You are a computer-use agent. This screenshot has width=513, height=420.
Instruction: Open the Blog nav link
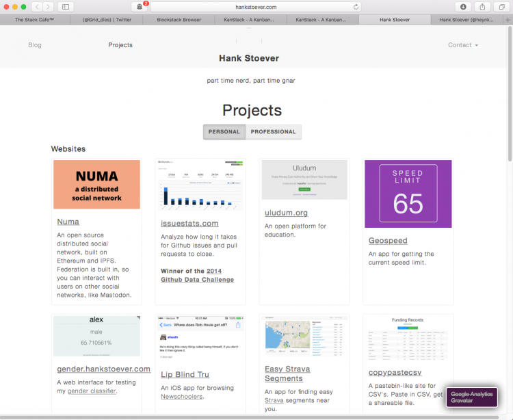(x=35, y=45)
